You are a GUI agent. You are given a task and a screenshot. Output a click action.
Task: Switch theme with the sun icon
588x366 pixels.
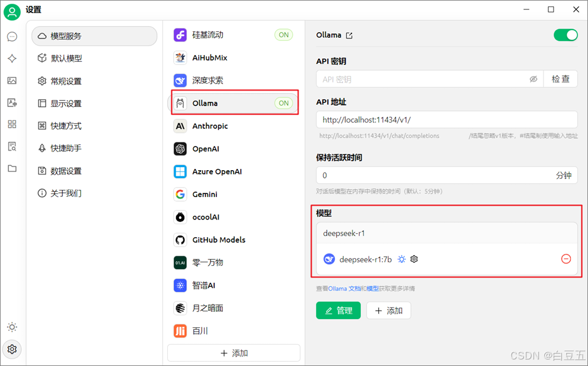[x=12, y=327]
